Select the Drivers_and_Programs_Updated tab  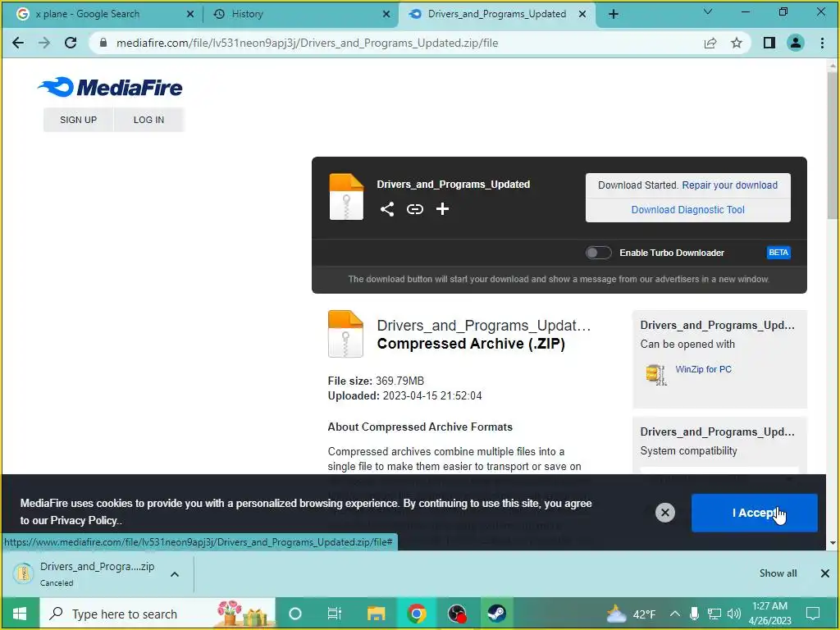pos(496,14)
